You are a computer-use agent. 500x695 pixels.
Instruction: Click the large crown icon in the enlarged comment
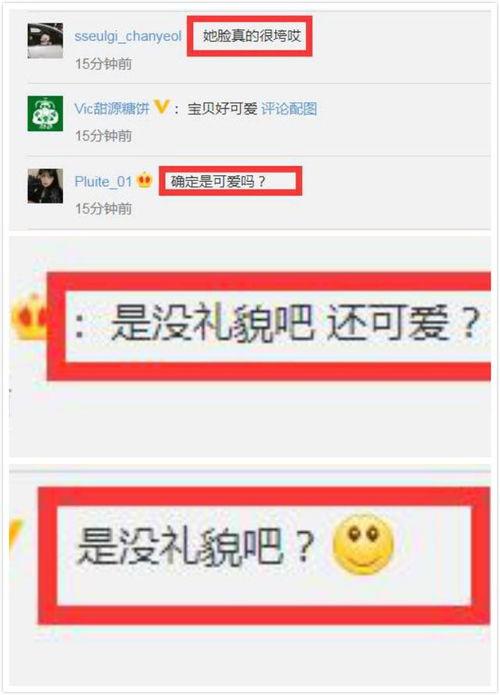tap(30, 316)
